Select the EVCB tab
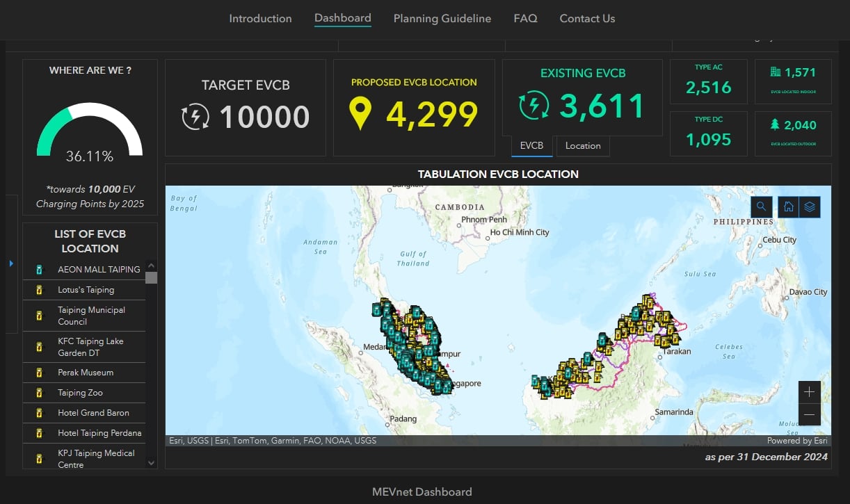850x504 pixels. [531, 146]
